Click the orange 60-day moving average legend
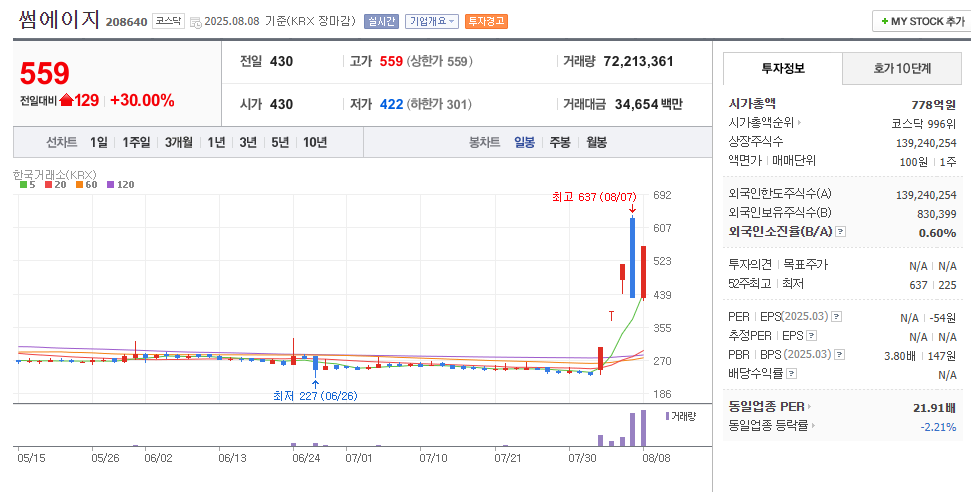The image size is (971, 492). point(87,185)
